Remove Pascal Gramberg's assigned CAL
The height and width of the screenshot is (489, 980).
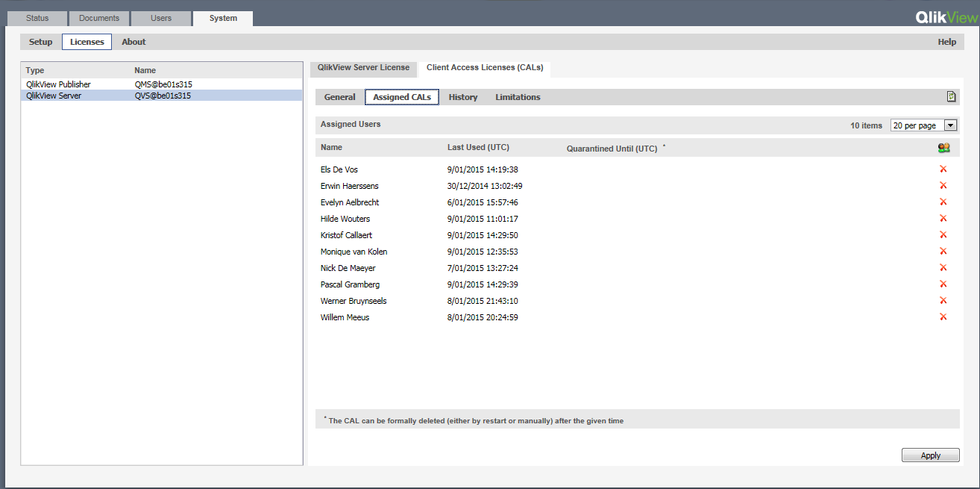943,284
